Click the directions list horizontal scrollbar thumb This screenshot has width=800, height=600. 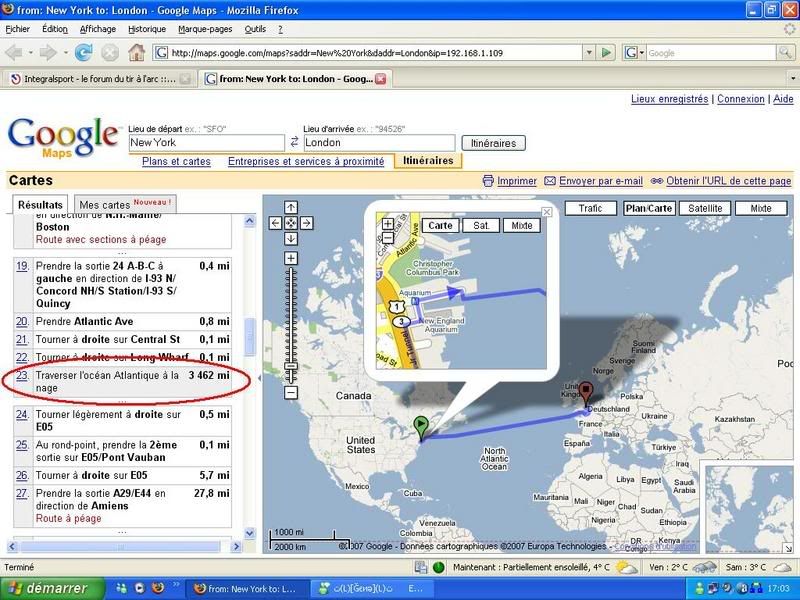pyautogui.click(x=120, y=546)
